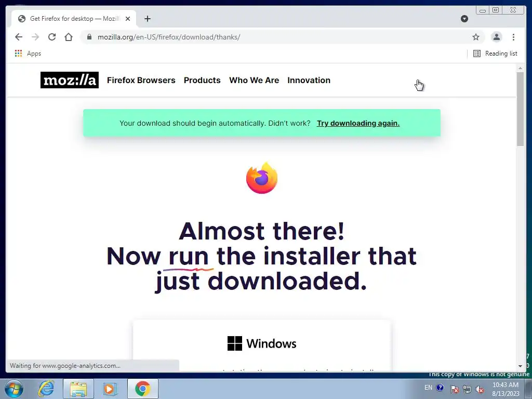View site security lock info

click(89, 37)
